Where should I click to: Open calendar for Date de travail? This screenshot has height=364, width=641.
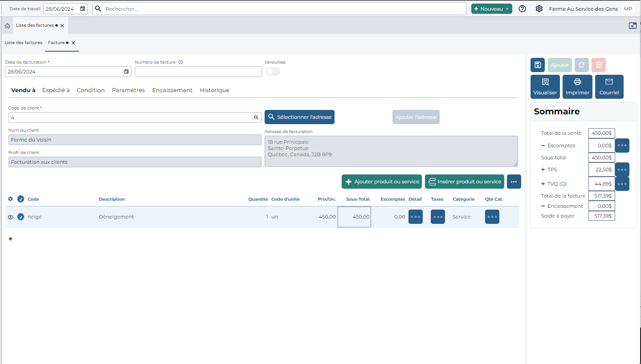click(82, 8)
